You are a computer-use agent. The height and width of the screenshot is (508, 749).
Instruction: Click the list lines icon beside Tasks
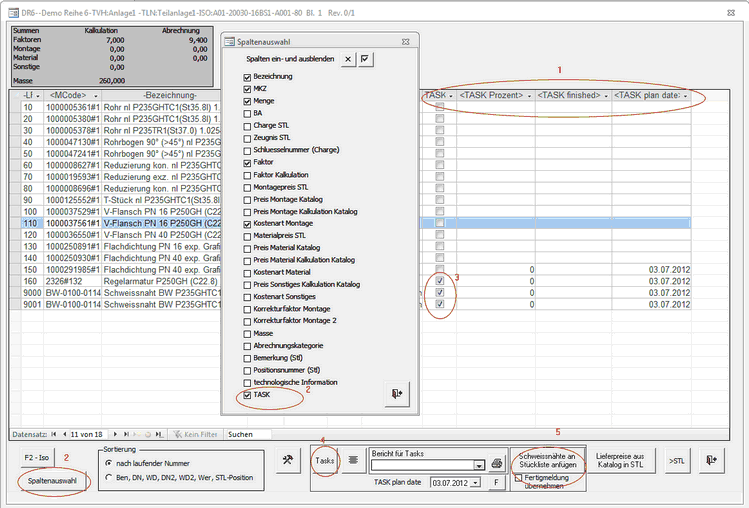pos(353,460)
